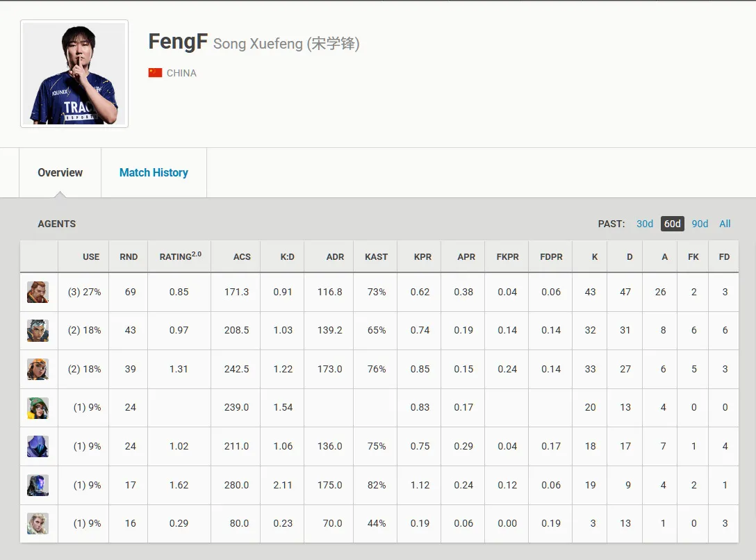The height and width of the screenshot is (560, 756).
Task: Click the KAST column header
Action: (x=376, y=257)
